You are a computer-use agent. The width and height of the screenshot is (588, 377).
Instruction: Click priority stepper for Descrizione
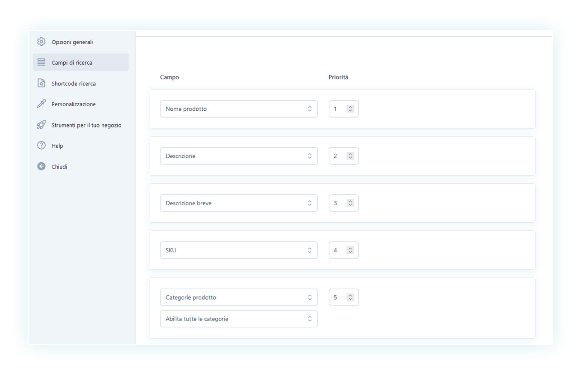(x=350, y=156)
